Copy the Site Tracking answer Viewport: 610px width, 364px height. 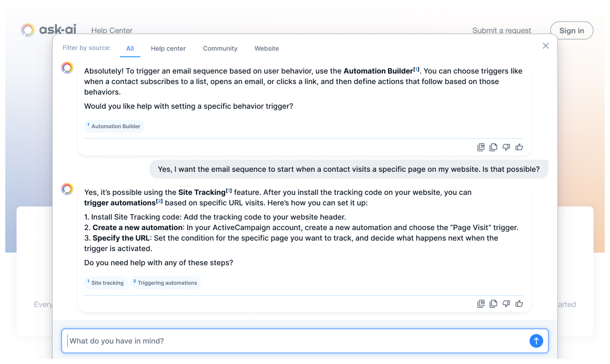[x=493, y=304]
